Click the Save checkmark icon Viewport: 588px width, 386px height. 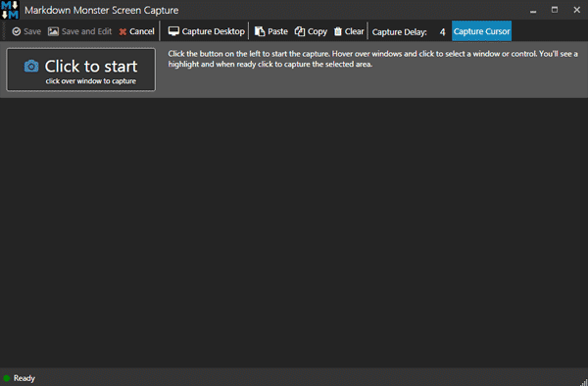pyautogui.click(x=16, y=31)
